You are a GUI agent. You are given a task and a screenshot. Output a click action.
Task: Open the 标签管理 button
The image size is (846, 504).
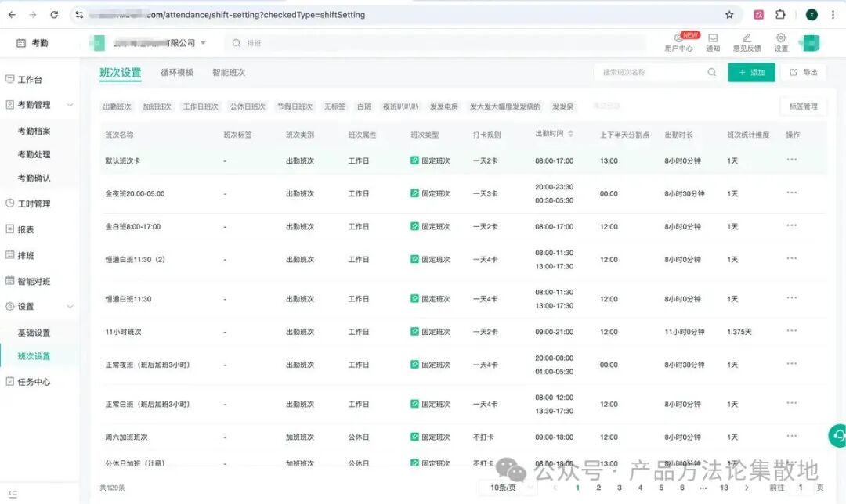(x=804, y=106)
